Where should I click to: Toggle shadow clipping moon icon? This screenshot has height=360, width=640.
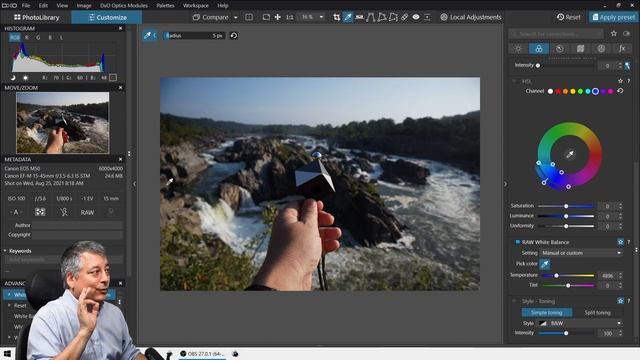[13, 77]
